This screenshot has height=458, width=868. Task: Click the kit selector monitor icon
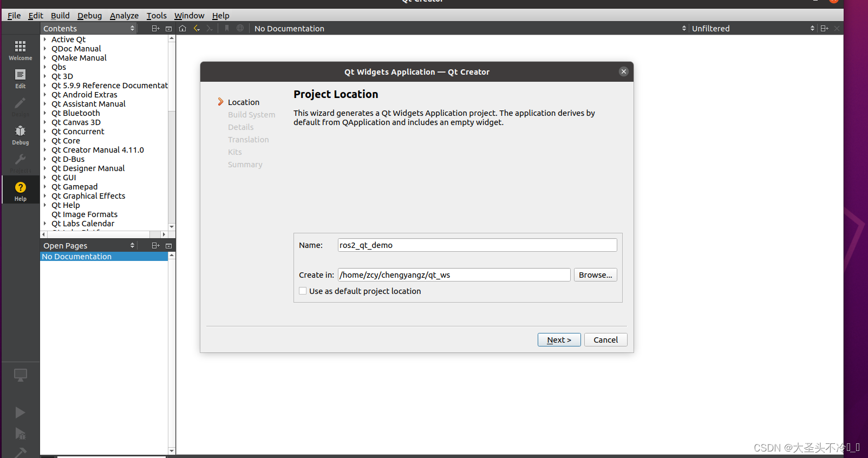[20, 375]
